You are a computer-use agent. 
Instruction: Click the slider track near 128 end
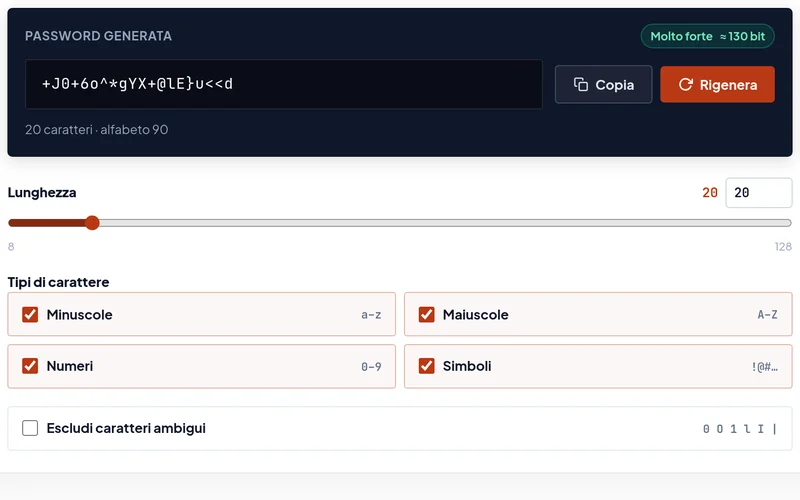[x=781, y=223]
